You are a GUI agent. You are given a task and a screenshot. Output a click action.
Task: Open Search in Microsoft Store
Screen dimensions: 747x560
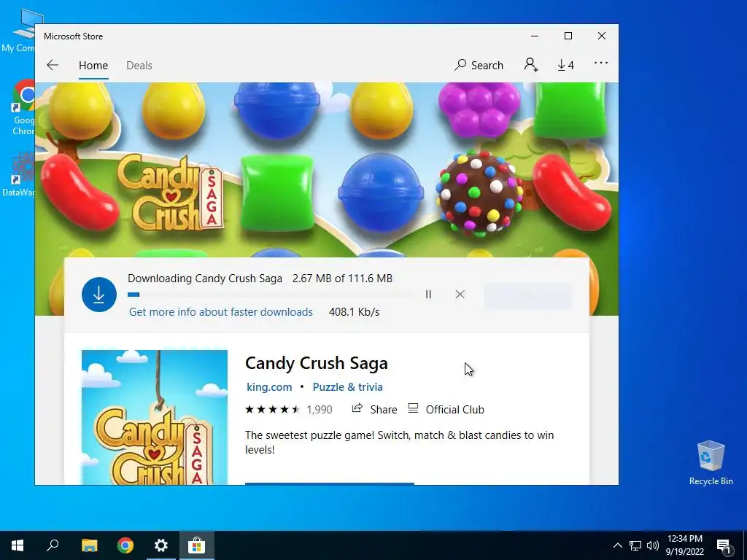[479, 65]
